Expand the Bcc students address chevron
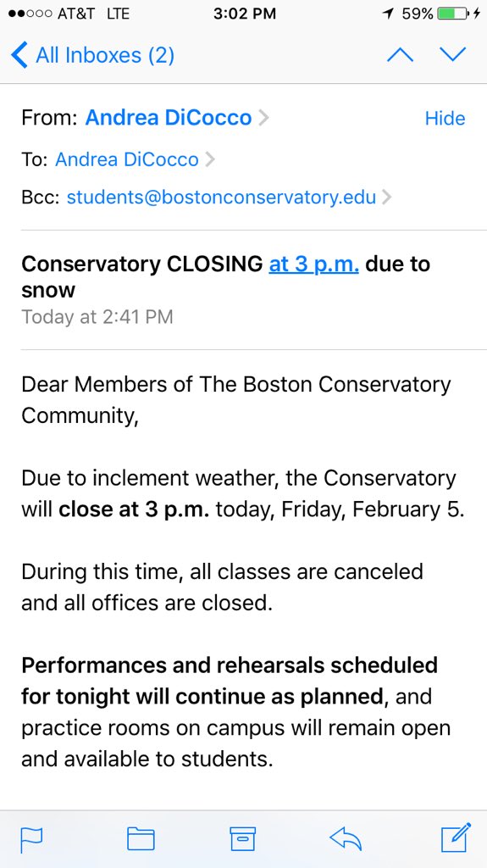 tap(387, 197)
